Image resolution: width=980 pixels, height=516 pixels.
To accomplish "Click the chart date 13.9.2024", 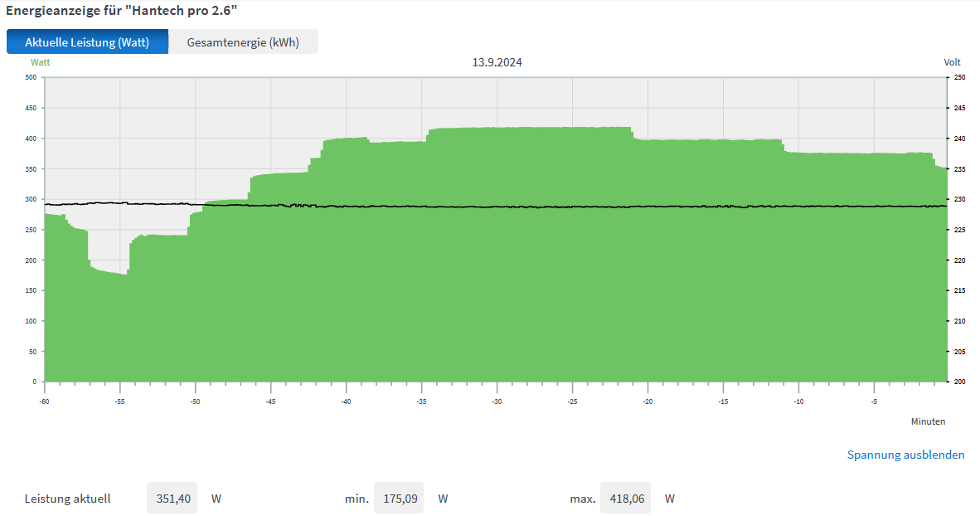I will point(497,62).
